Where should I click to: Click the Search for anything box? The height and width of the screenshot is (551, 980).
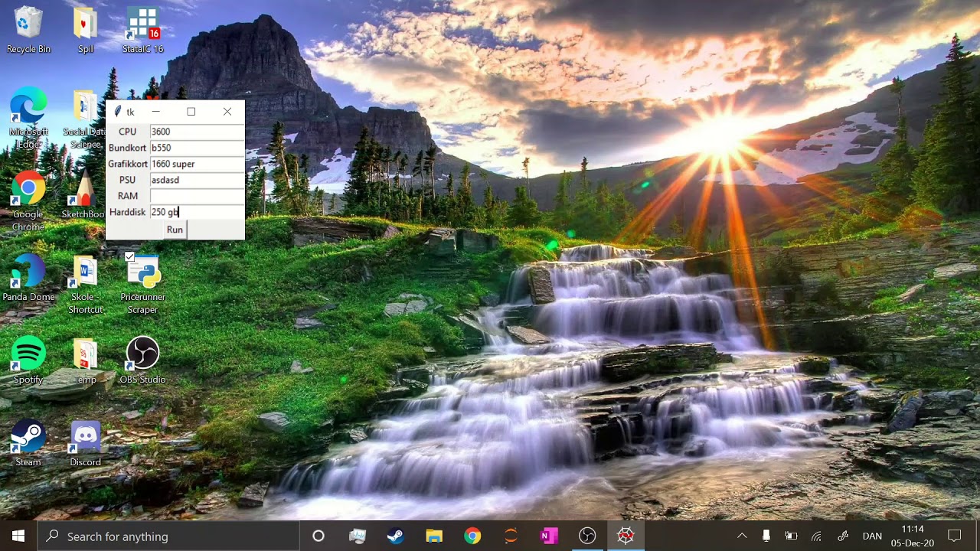[168, 536]
